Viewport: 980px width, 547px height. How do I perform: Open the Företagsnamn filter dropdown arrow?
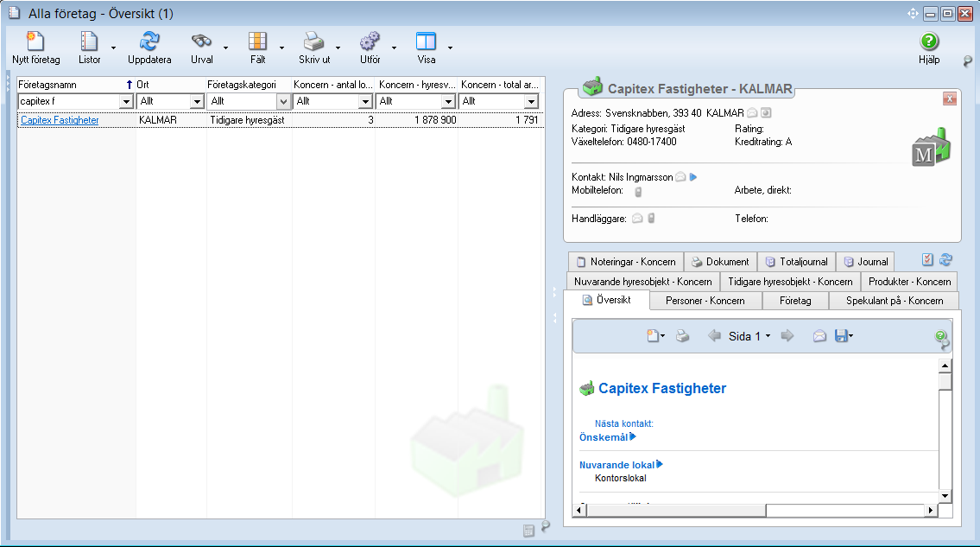pyautogui.click(x=126, y=101)
